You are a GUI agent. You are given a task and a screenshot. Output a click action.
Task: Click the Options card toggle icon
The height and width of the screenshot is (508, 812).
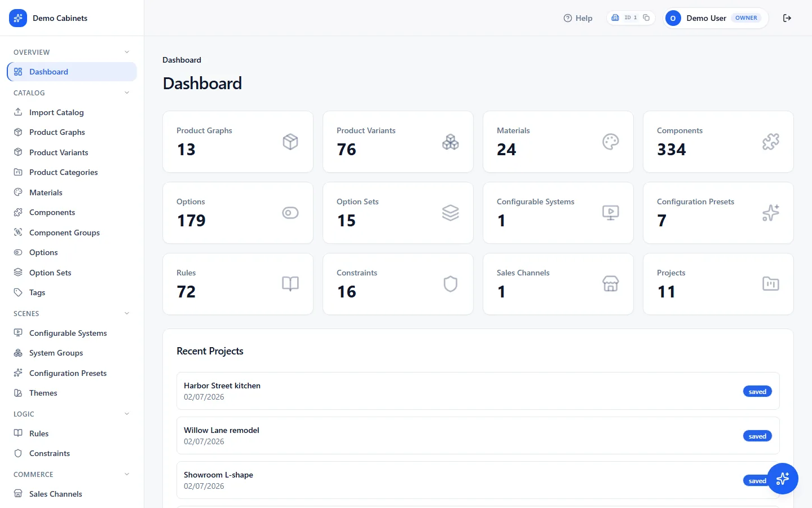pos(290,213)
